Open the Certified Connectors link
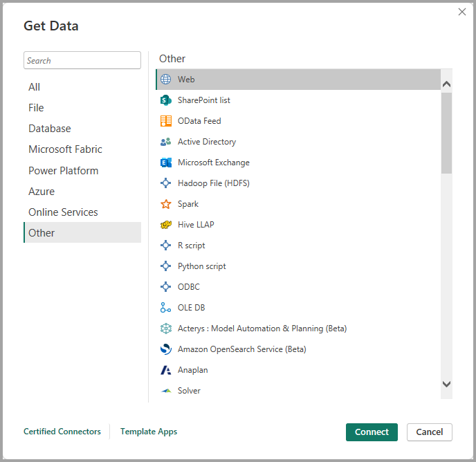The height and width of the screenshot is (462, 476). (x=62, y=432)
